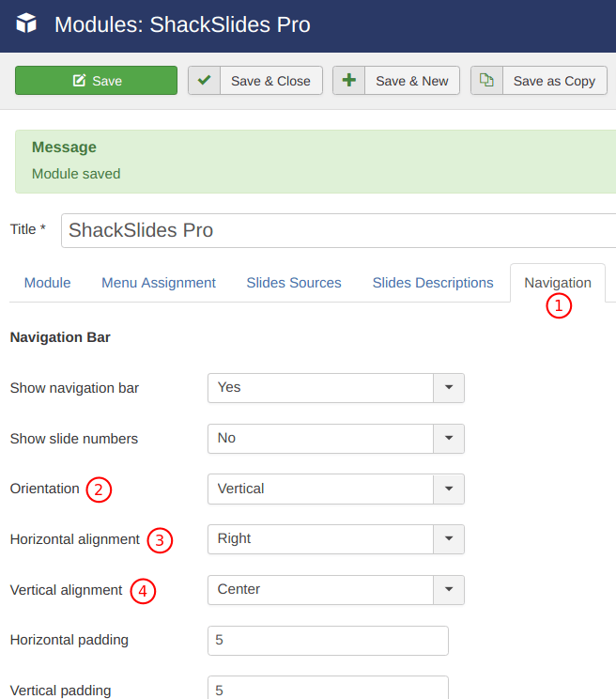This screenshot has height=699, width=616.
Task: Open the Vertical alignment dropdown showing Center
Action: (336, 590)
